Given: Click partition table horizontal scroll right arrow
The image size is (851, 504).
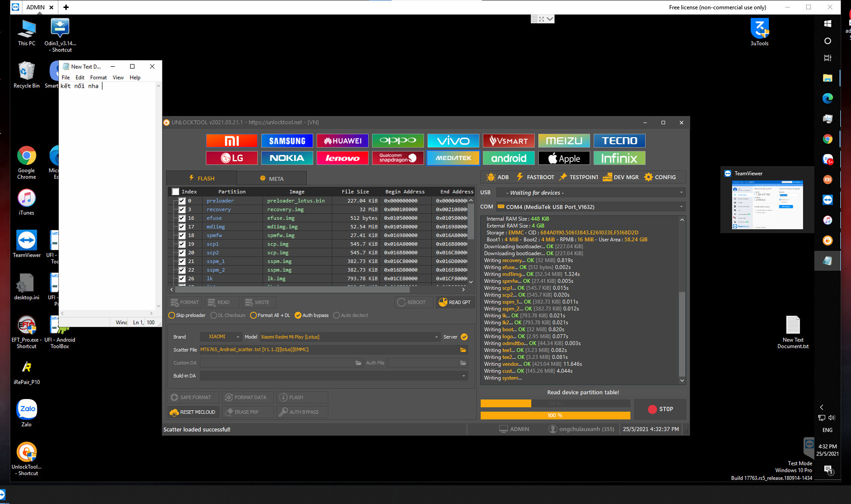Looking at the screenshot, I should pyautogui.click(x=463, y=289).
